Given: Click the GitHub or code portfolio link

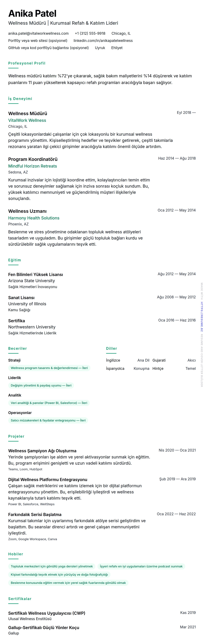Looking at the screenshot, I should tap(49, 48).
